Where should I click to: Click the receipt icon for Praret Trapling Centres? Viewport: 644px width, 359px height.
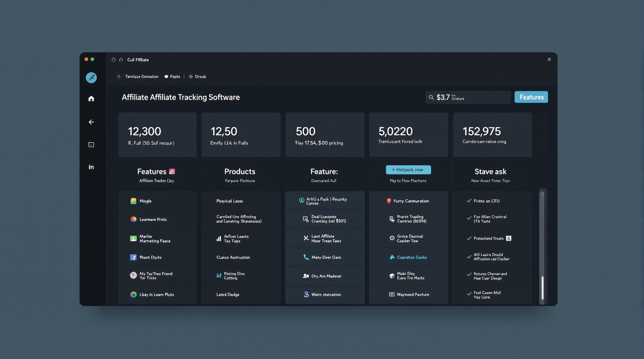[392, 219]
